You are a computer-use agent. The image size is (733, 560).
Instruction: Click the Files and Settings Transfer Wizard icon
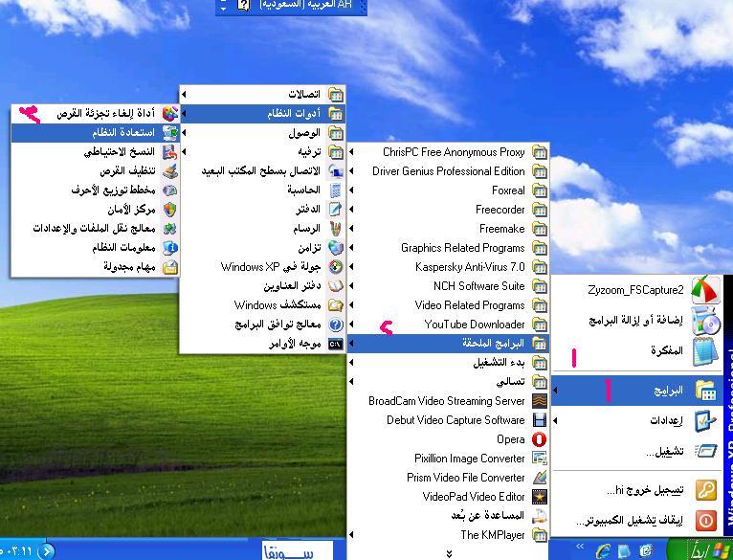point(169,228)
